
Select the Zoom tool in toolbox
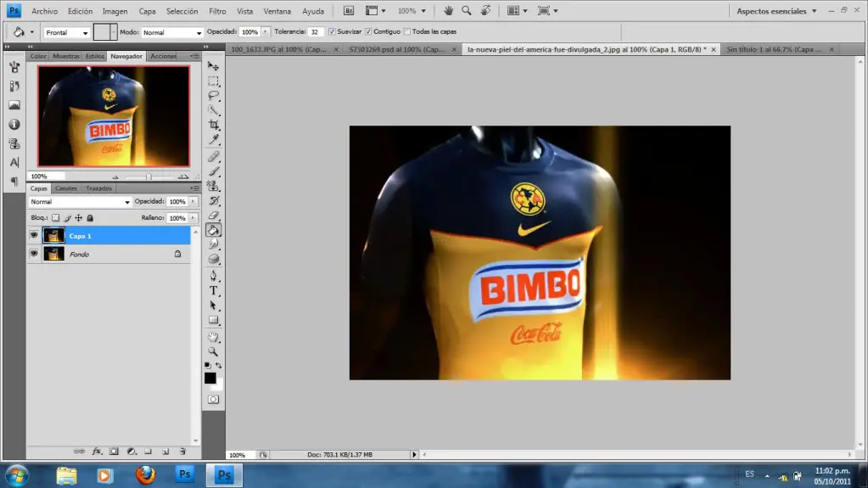pyautogui.click(x=213, y=351)
